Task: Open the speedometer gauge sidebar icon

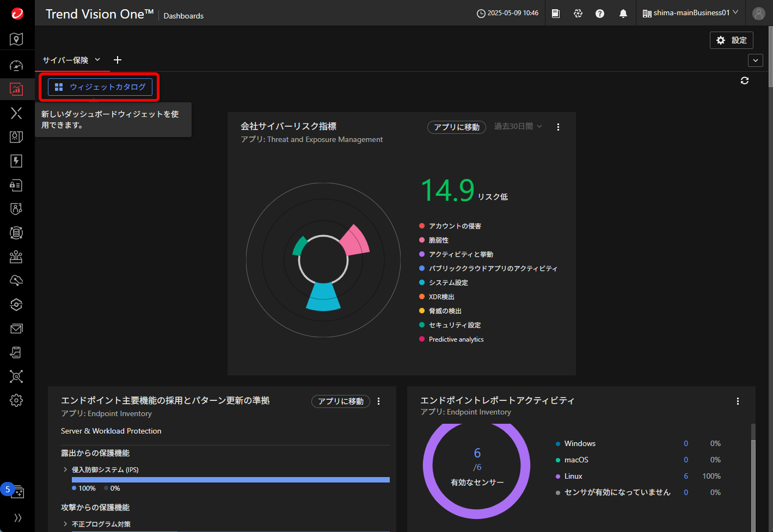Action: pos(16,66)
